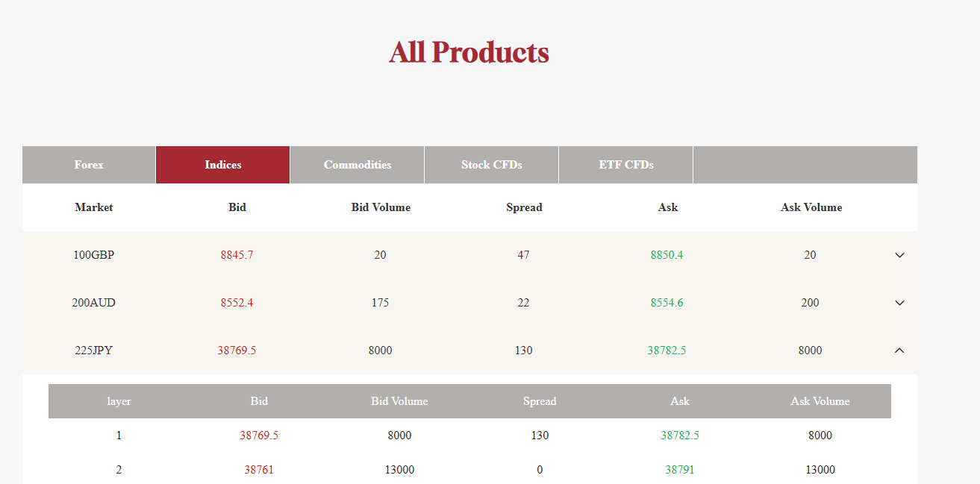The width and height of the screenshot is (980, 484).
Task: Switch to Stock CFDs tab
Action: 492,165
